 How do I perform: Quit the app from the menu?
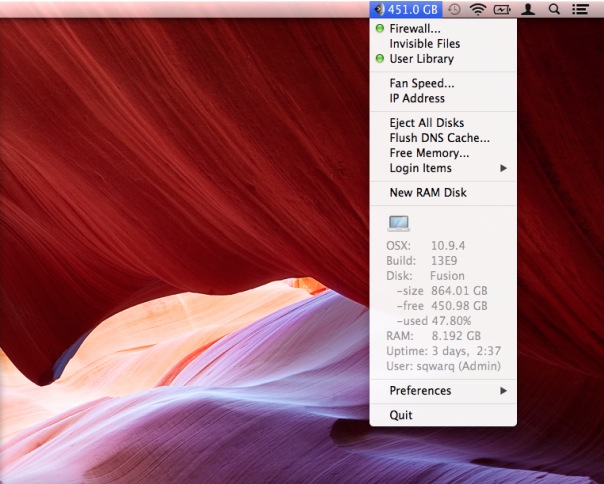401,415
